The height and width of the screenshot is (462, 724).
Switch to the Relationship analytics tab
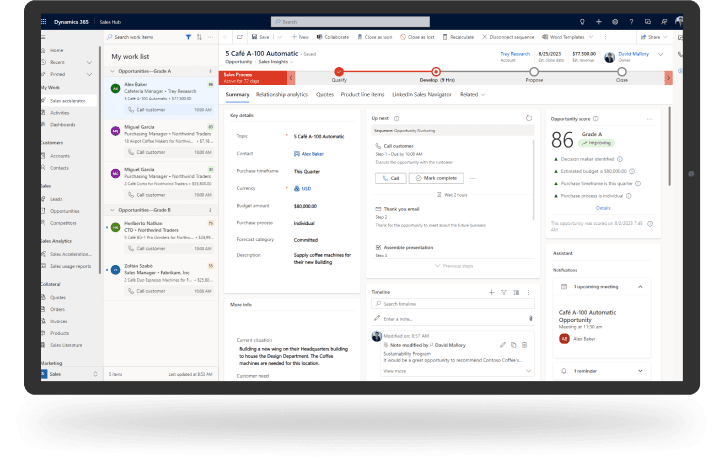[282, 95]
